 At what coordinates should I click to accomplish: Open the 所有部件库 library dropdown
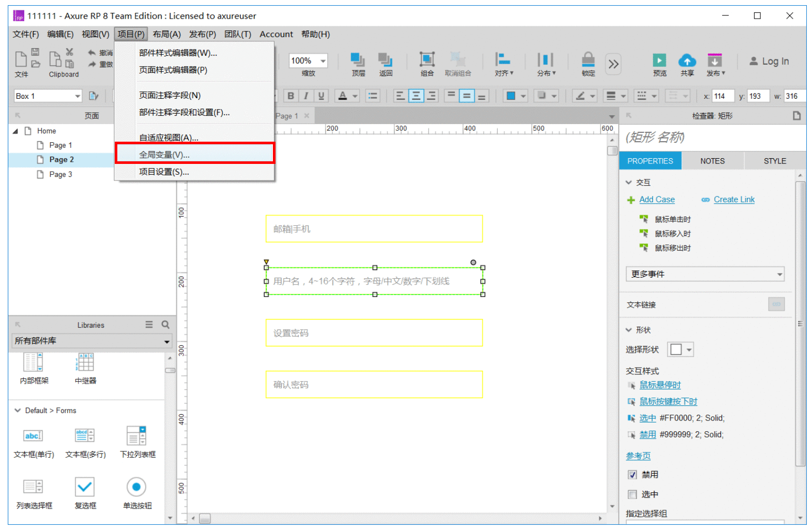click(91, 341)
